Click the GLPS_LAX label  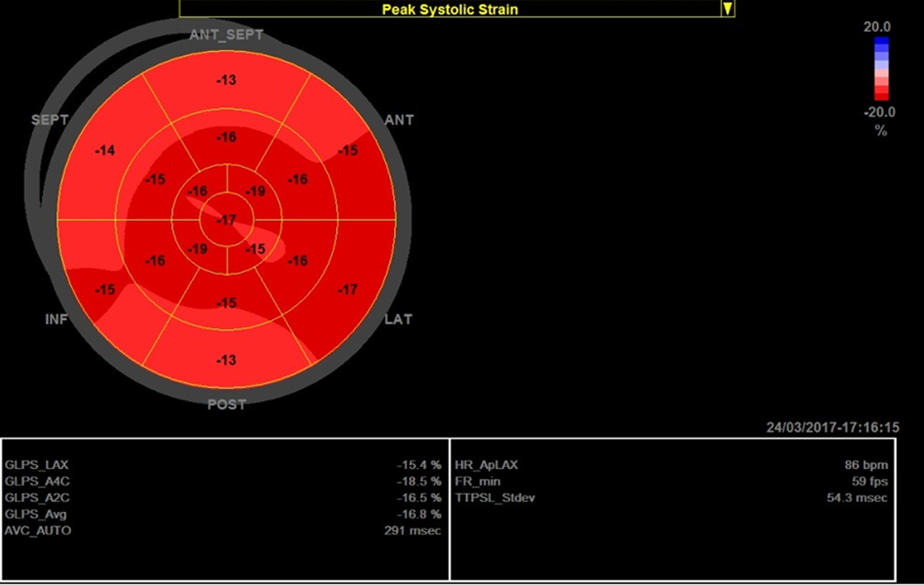click(x=37, y=465)
